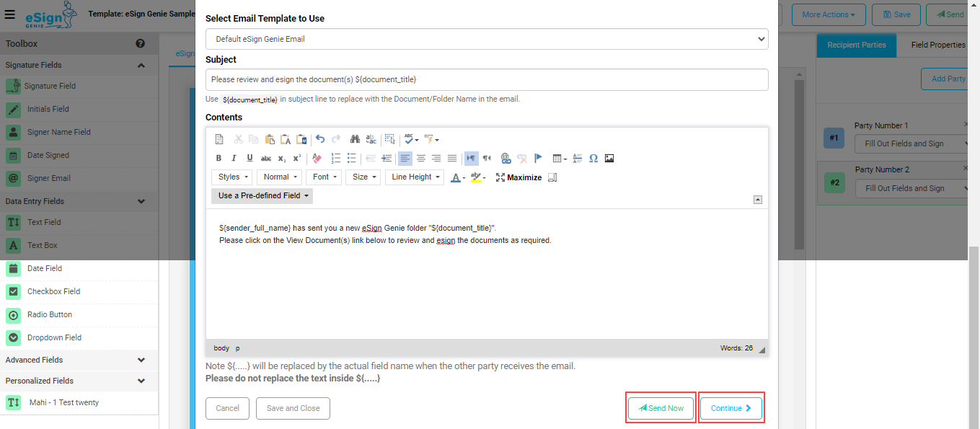Apply Superscript formatting

coord(297,159)
